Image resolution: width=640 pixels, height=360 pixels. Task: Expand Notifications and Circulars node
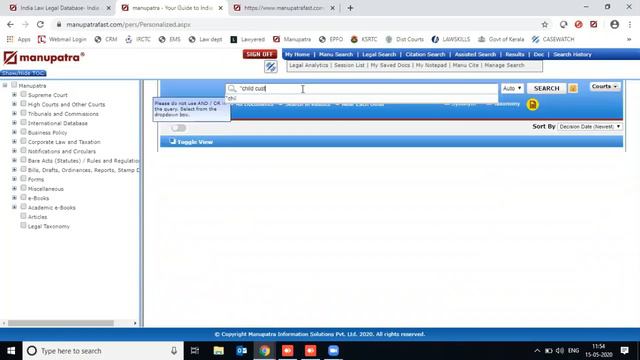coord(14,151)
